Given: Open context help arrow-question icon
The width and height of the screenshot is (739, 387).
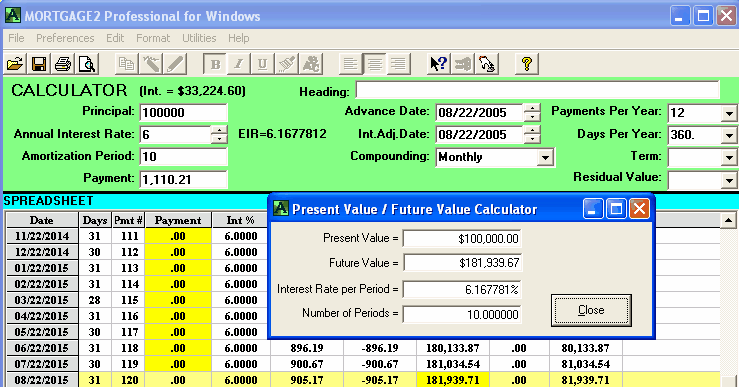Looking at the screenshot, I should pos(438,64).
